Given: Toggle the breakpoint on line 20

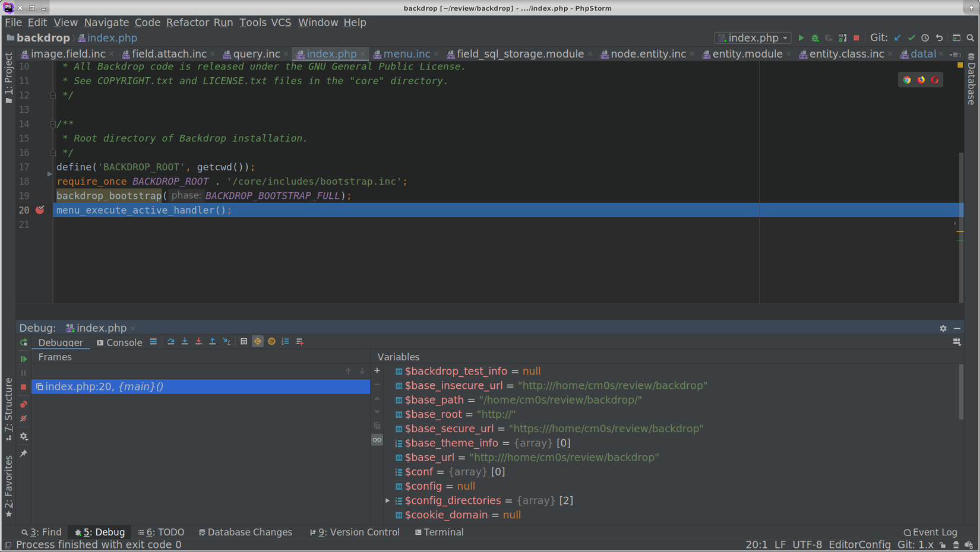Looking at the screenshot, I should pos(40,210).
